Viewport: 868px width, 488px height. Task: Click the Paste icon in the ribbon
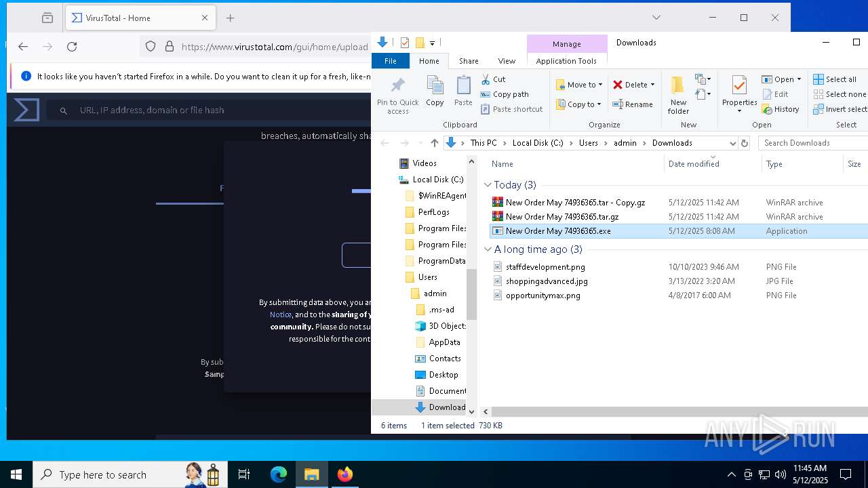pos(463,86)
